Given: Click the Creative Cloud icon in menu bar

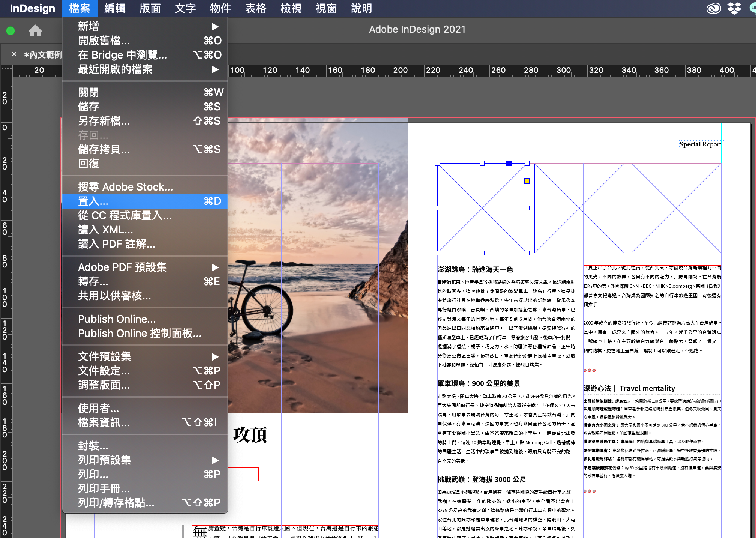Looking at the screenshot, I should [713, 8].
